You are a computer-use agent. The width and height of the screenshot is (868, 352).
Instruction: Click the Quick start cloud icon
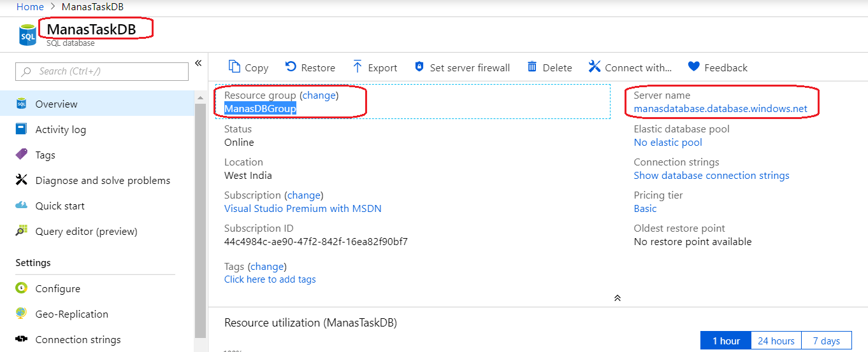[x=22, y=205]
